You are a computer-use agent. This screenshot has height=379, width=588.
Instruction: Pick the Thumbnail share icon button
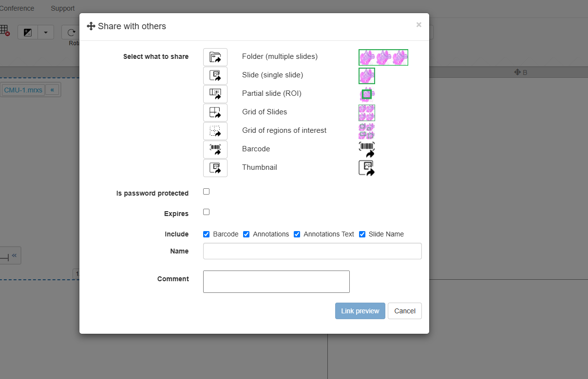pos(215,168)
